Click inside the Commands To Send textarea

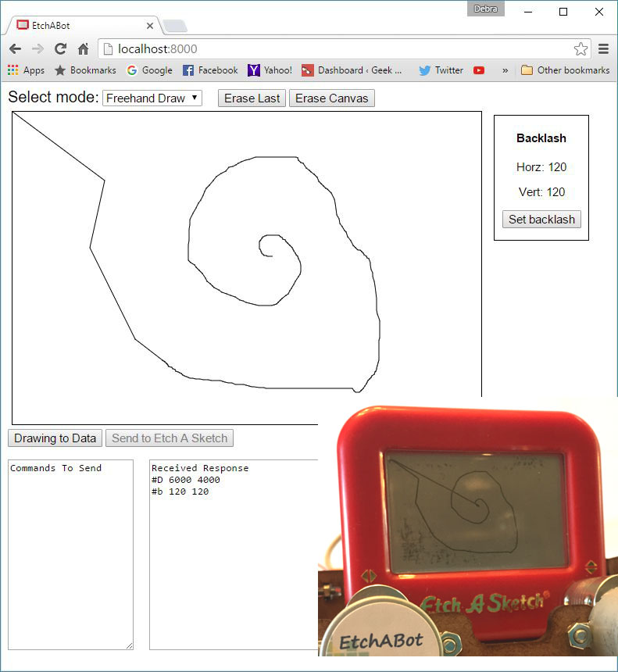point(71,555)
